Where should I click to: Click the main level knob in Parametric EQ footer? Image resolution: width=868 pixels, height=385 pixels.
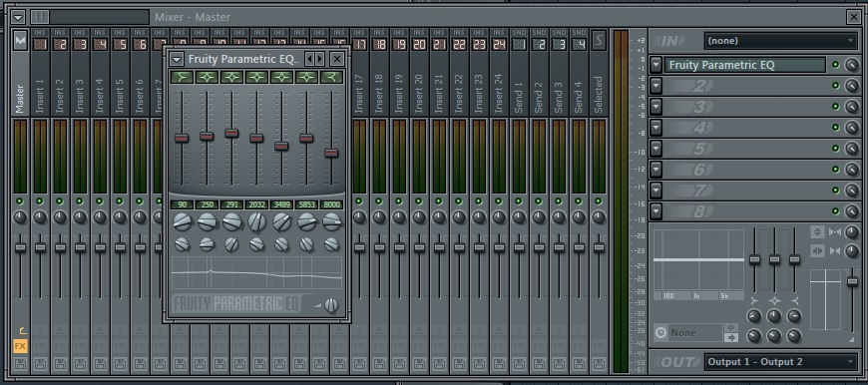point(331,305)
